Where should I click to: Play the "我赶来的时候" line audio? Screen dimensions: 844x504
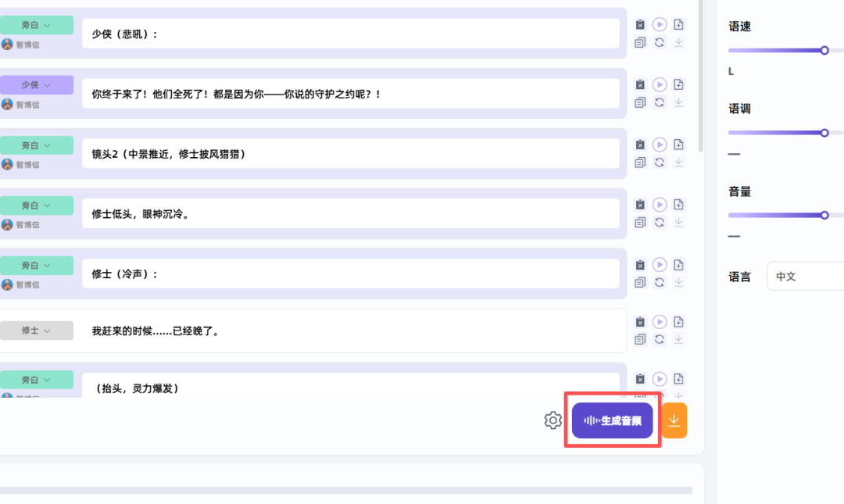660,322
